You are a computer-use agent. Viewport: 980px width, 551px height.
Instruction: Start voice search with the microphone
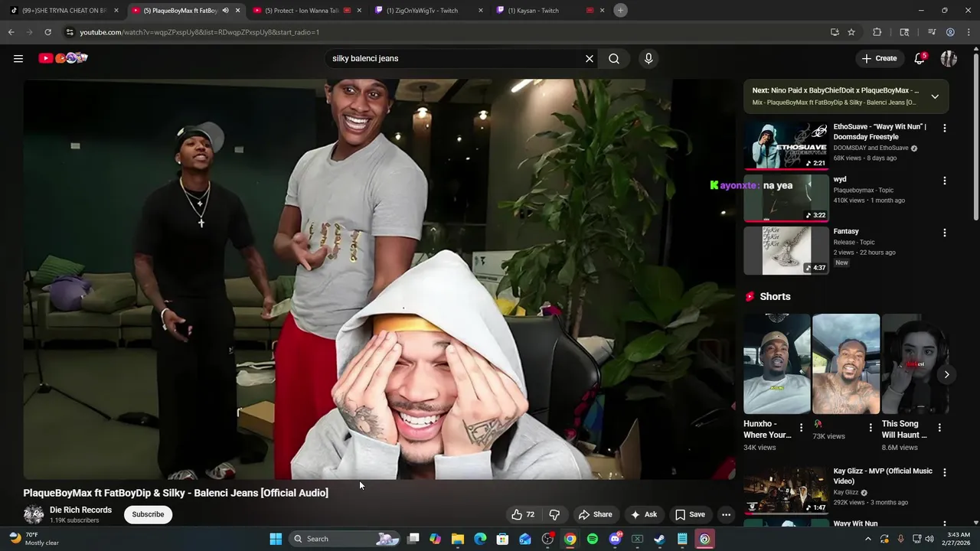click(648, 58)
